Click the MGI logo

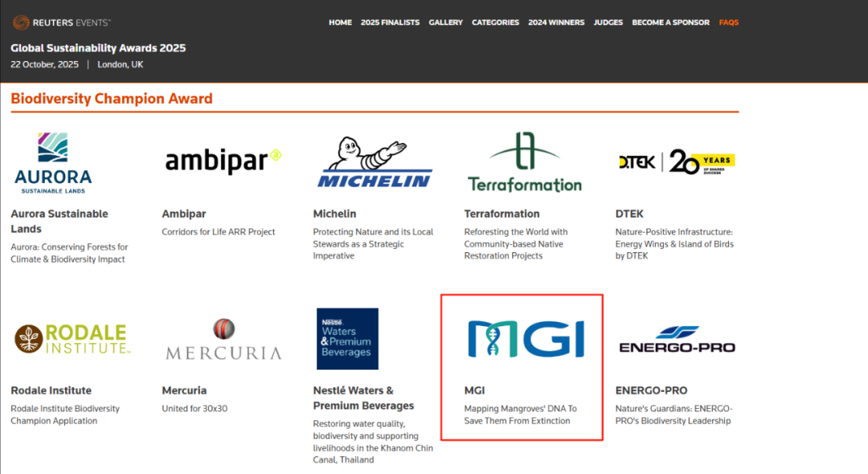526,338
